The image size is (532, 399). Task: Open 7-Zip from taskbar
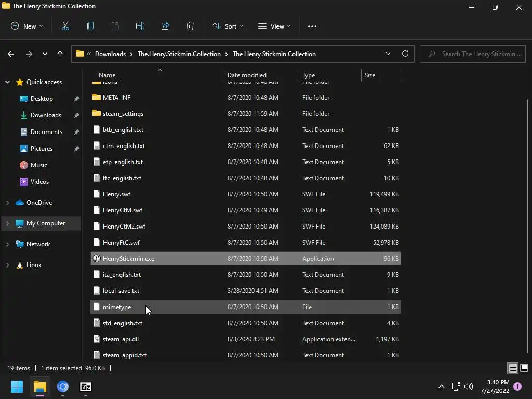click(86, 387)
